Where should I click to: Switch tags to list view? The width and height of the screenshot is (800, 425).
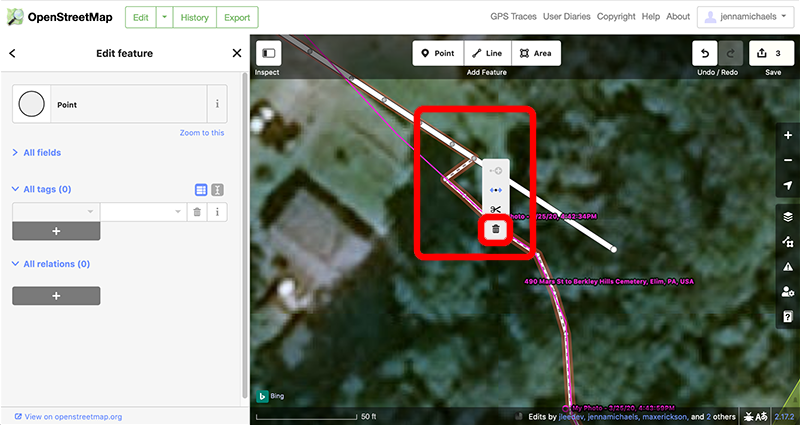(201, 190)
